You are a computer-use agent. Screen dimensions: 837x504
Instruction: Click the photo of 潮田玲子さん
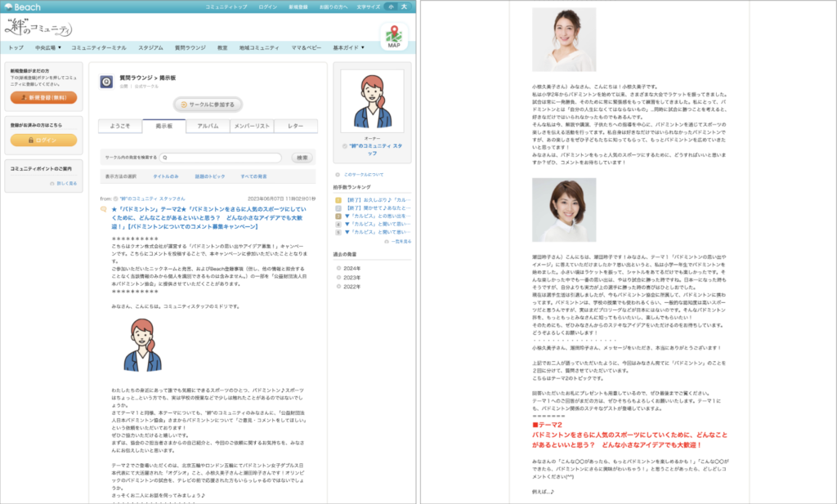tap(564, 210)
